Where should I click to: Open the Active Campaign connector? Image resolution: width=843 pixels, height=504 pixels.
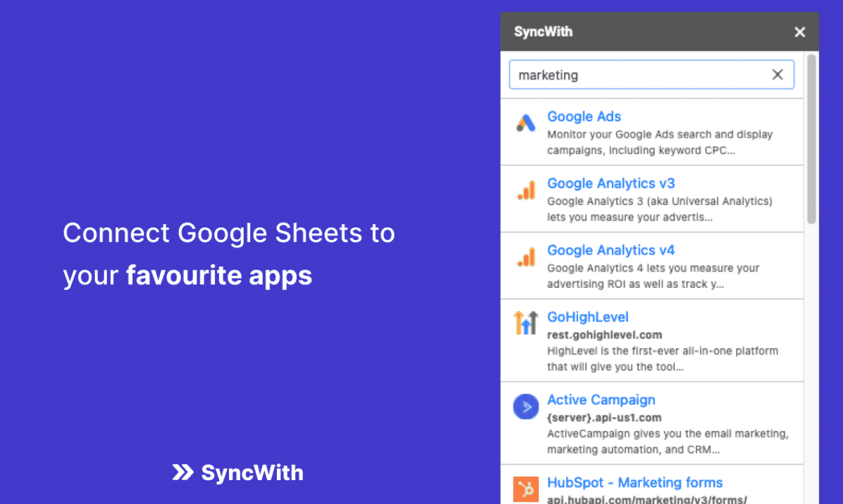(x=601, y=399)
